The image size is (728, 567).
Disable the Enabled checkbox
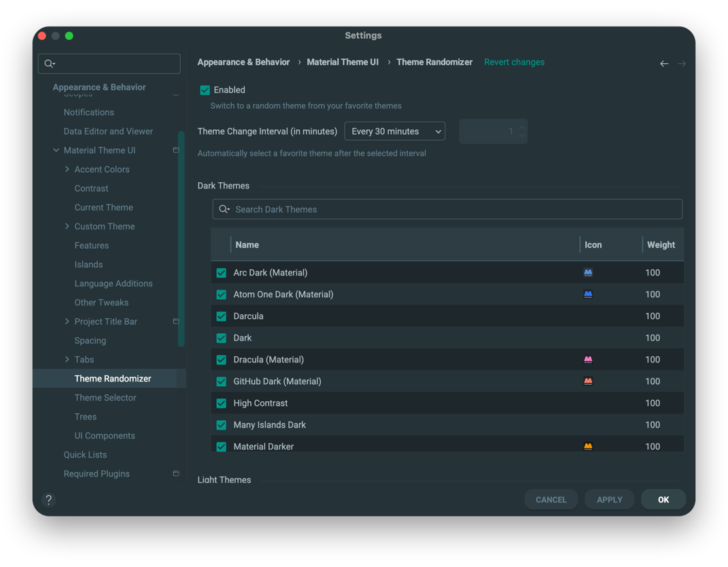pyautogui.click(x=205, y=89)
